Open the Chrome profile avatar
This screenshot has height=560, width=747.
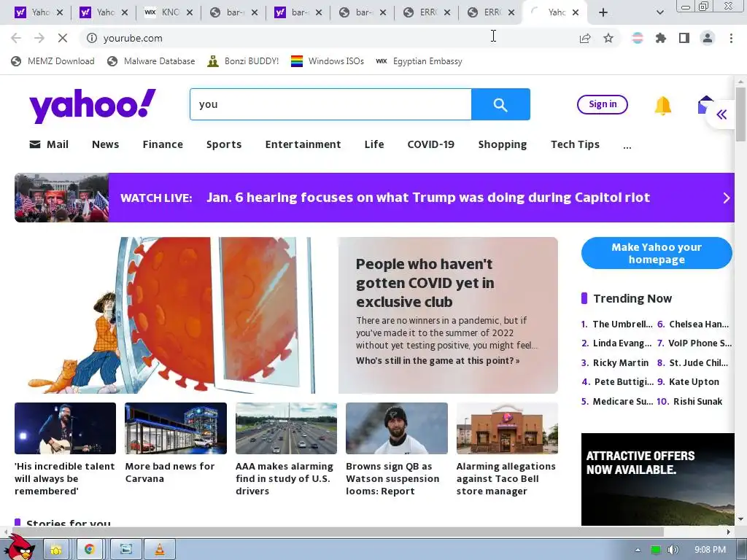point(708,38)
